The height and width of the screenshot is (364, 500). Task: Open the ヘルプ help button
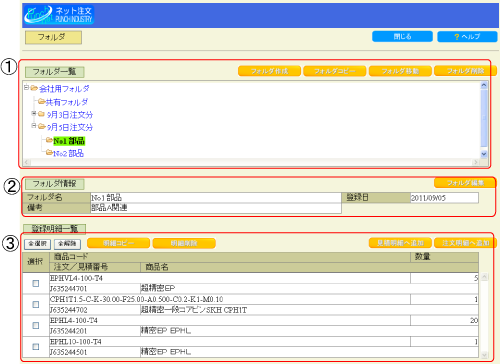[x=467, y=37]
